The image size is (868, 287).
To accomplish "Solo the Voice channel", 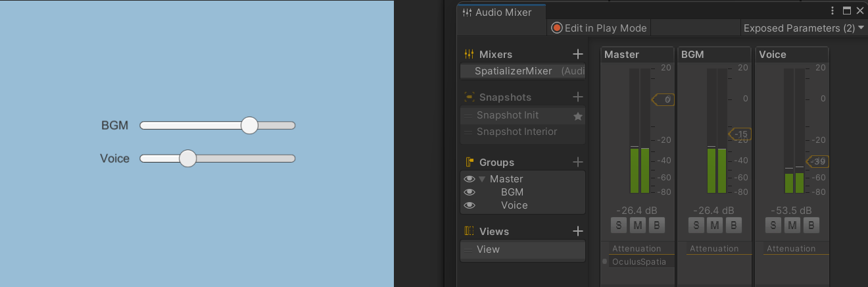I will point(773,226).
